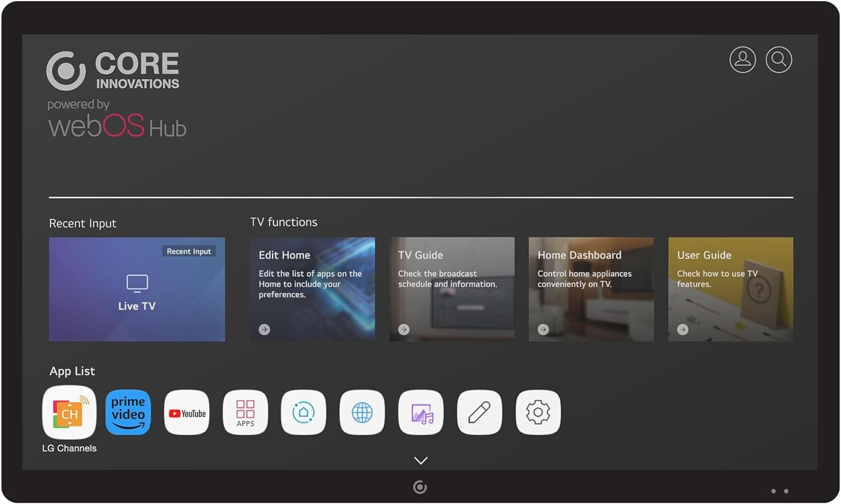The image size is (841, 504).
Task: Select the monitor icon in Live TV tile
Action: click(137, 284)
